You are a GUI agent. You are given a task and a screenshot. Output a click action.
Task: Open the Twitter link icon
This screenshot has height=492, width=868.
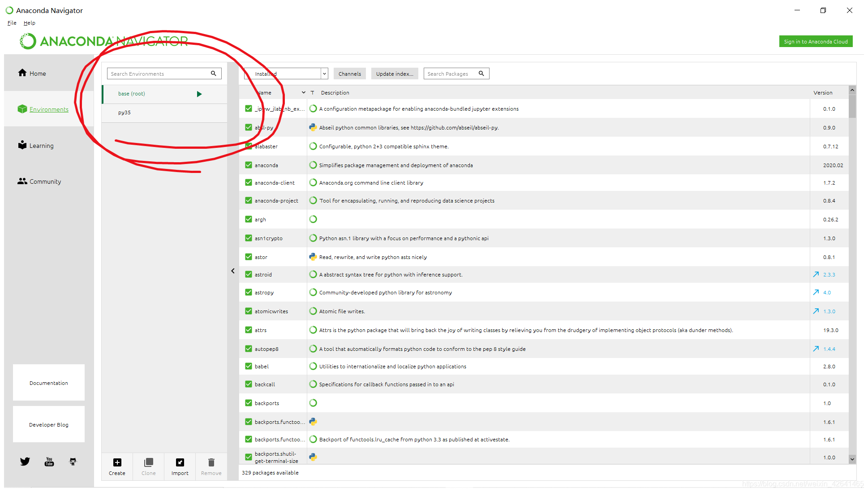[25, 461]
